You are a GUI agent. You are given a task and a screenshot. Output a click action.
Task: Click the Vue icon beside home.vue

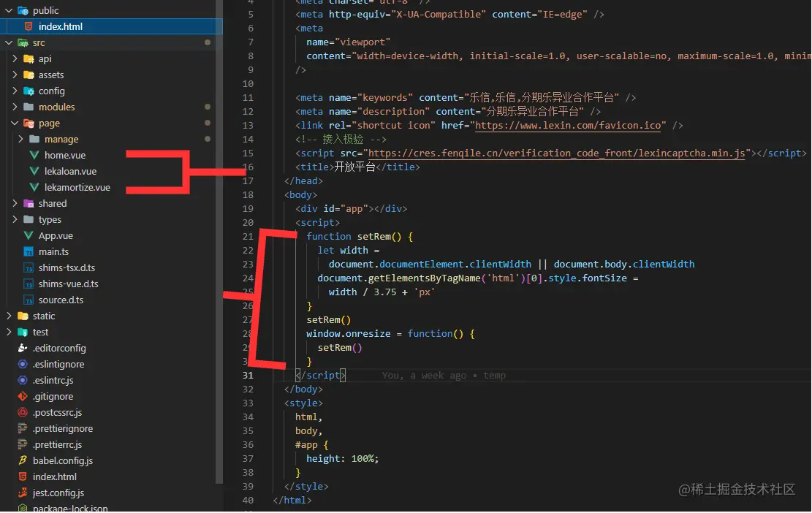click(x=34, y=155)
